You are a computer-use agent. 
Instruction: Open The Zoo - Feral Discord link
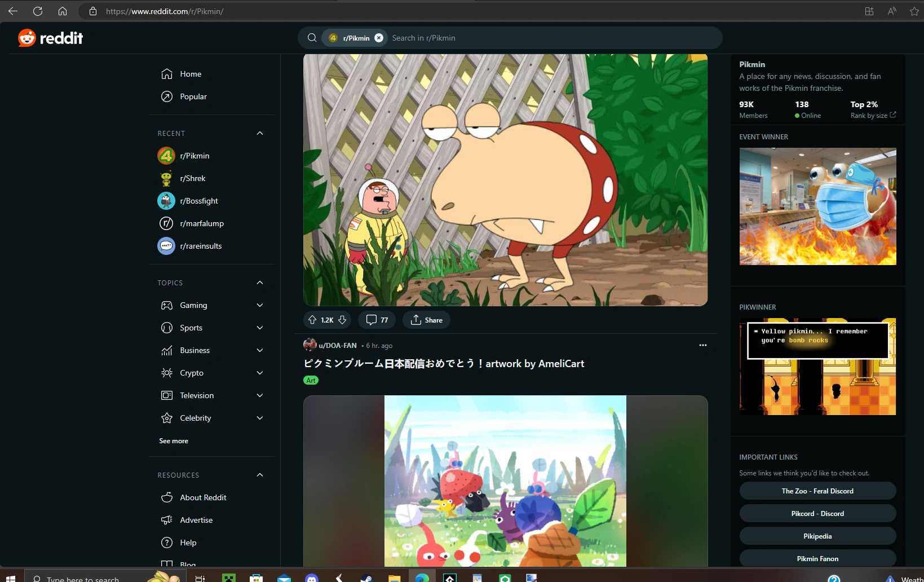click(817, 491)
